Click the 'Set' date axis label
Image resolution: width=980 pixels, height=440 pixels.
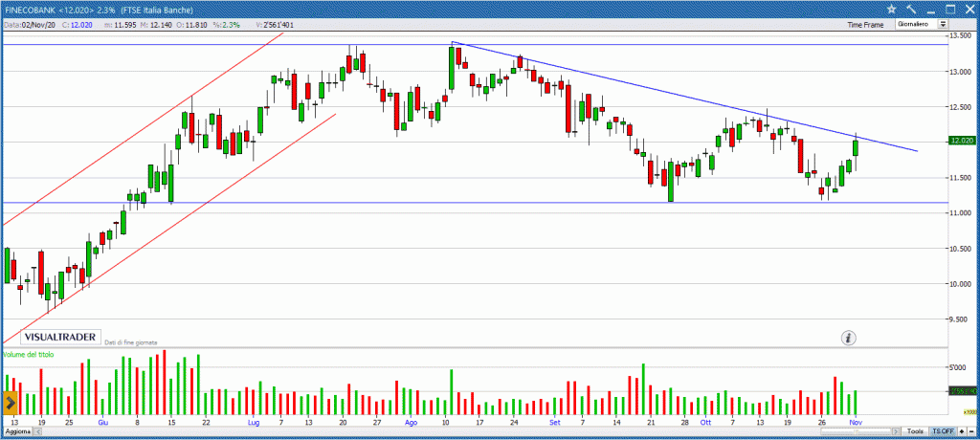click(554, 423)
